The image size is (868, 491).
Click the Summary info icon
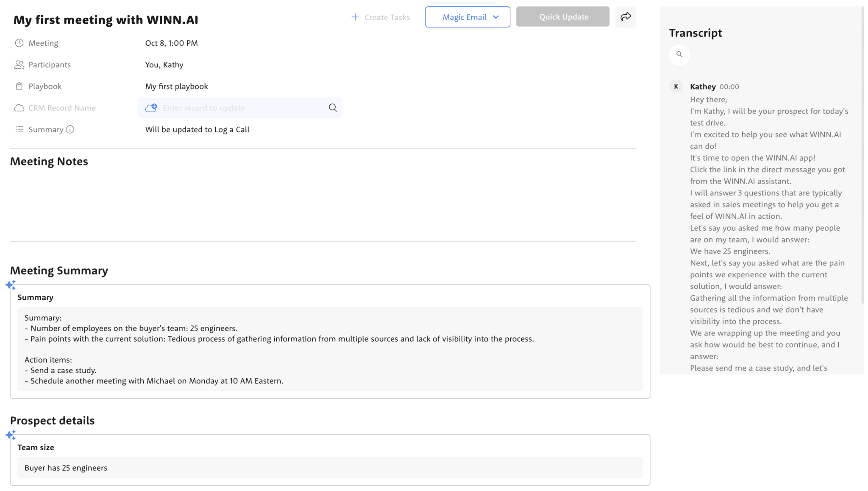coord(70,129)
